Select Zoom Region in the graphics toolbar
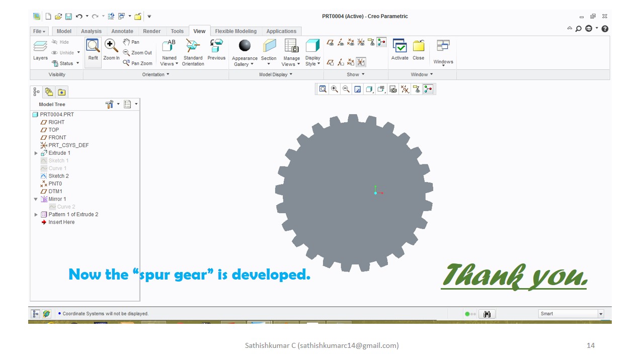The image size is (644, 362). coord(323,89)
